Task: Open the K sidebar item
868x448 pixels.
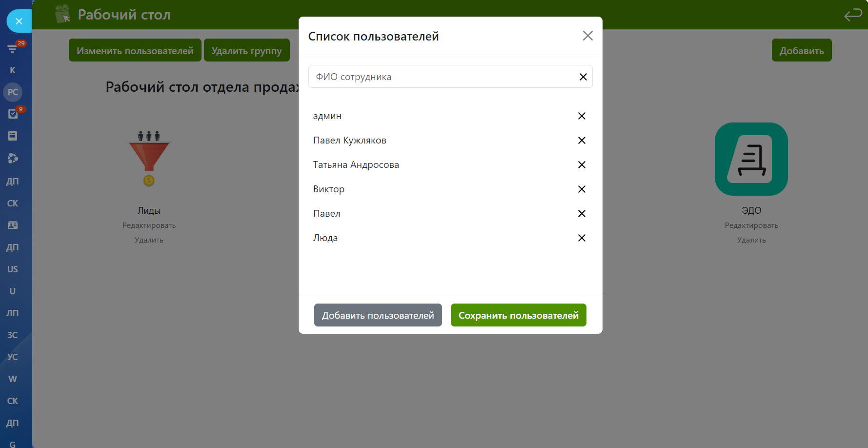Action: [x=13, y=70]
